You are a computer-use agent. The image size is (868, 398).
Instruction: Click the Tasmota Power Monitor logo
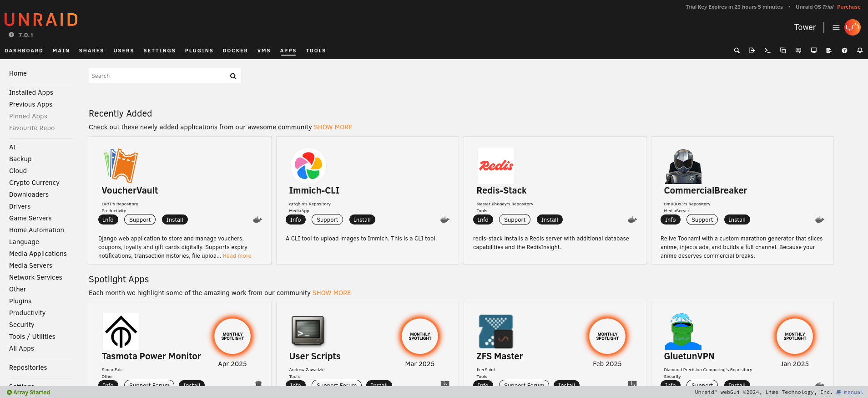click(x=121, y=332)
